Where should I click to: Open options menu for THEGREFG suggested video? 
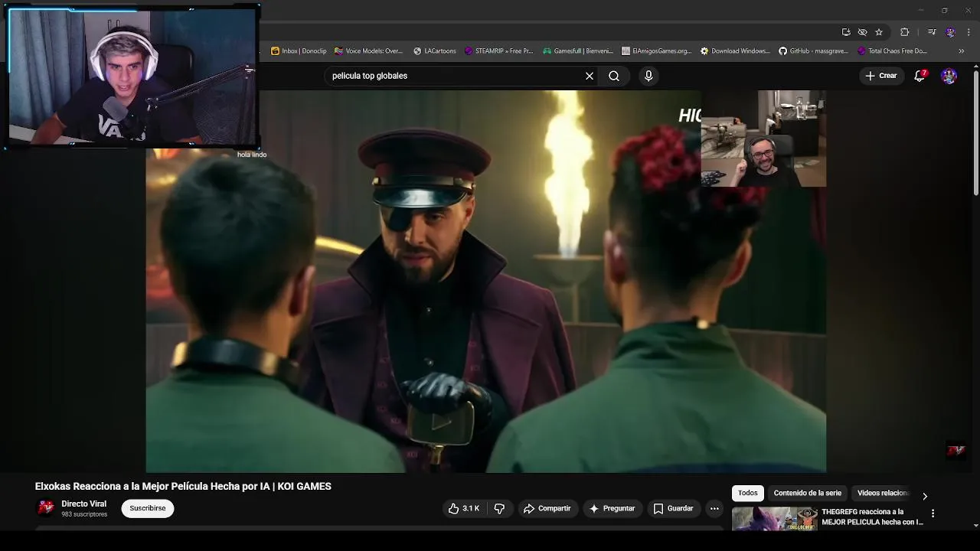click(x=933, y=514)
